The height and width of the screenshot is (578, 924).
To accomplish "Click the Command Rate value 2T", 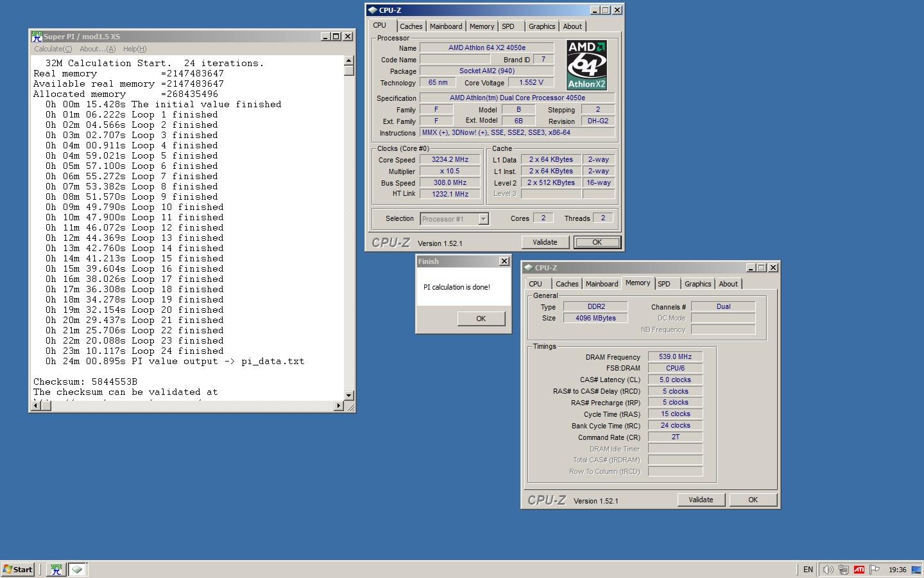I will (675, 437).
